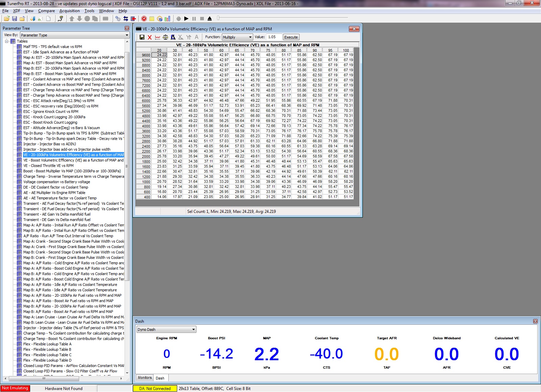Open the yellow notepad icon
The width and height of the screenshot is (541, 392).
click(152, 19)
